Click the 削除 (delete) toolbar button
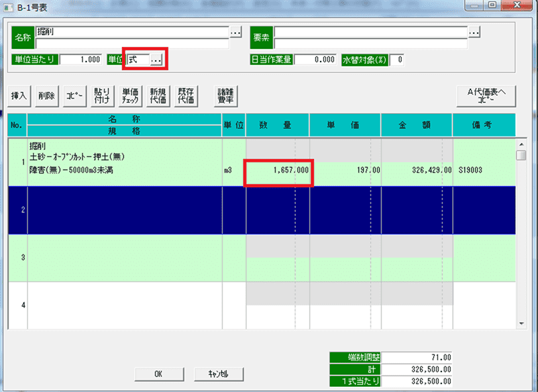Viewport: 538px width, 392px height. (x=46, y=96)
